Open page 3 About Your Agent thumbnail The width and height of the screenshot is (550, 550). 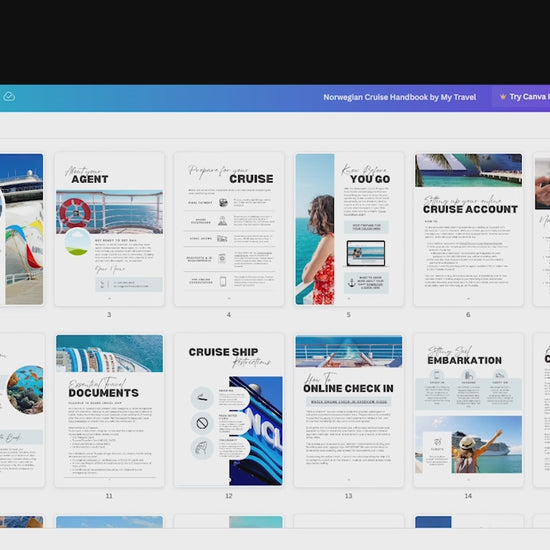109,229
